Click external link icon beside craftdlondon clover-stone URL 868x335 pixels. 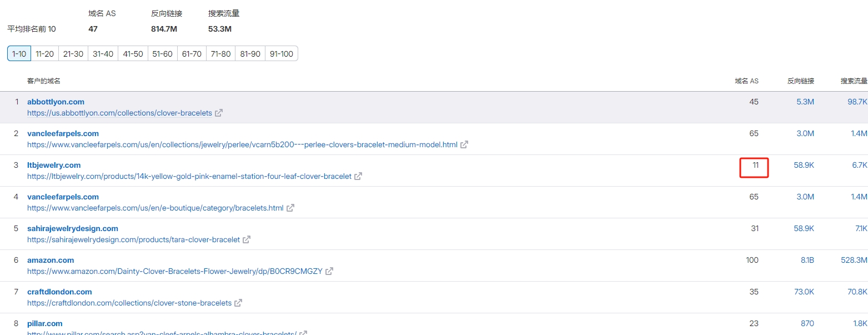pos(238,303)
